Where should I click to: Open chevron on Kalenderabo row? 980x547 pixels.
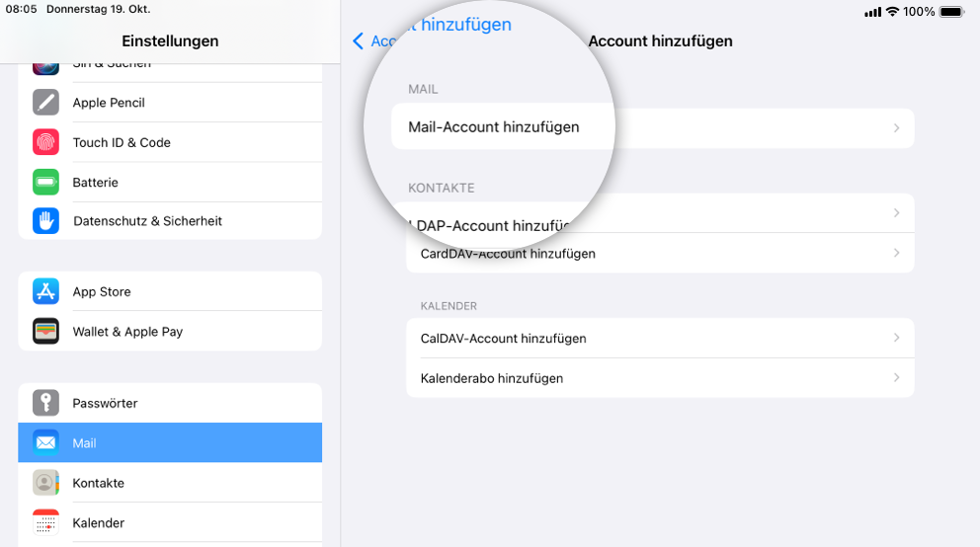pyautogui.click(x=896, y=378)
